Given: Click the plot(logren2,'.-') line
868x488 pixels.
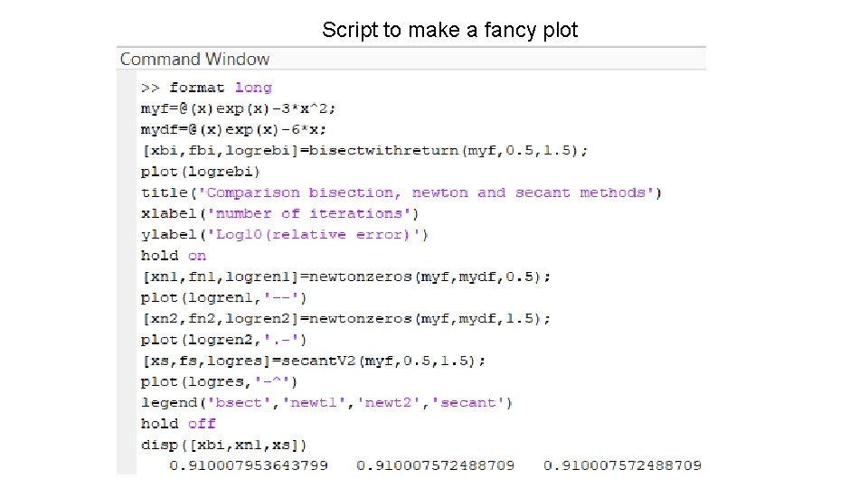Looking at the screenshot, I should coord(223,341).
